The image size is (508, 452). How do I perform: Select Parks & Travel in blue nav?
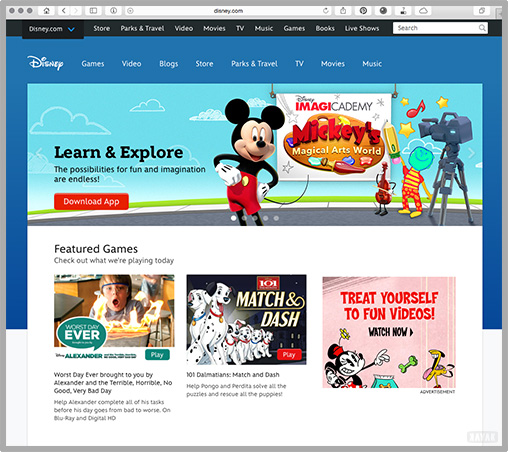click(x=254, y=64)
